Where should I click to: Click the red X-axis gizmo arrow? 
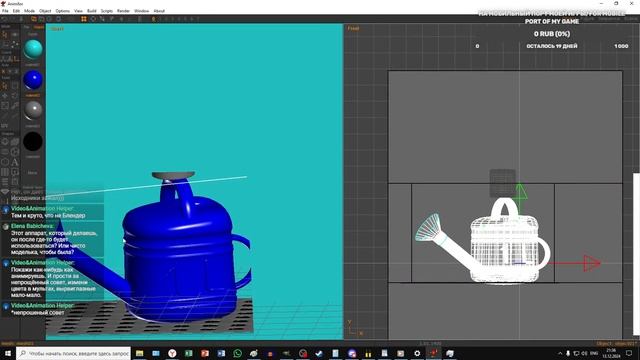[591, 263]
